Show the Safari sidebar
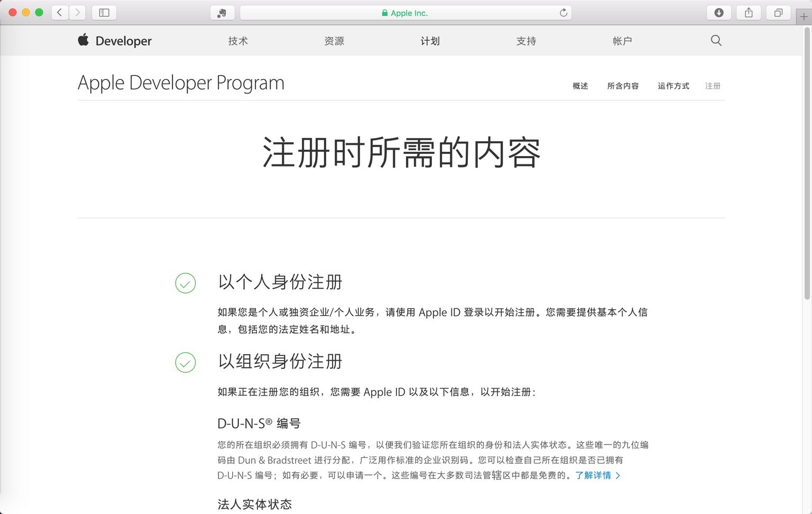This screenshot has width=812, height=514. pos(104,13)
